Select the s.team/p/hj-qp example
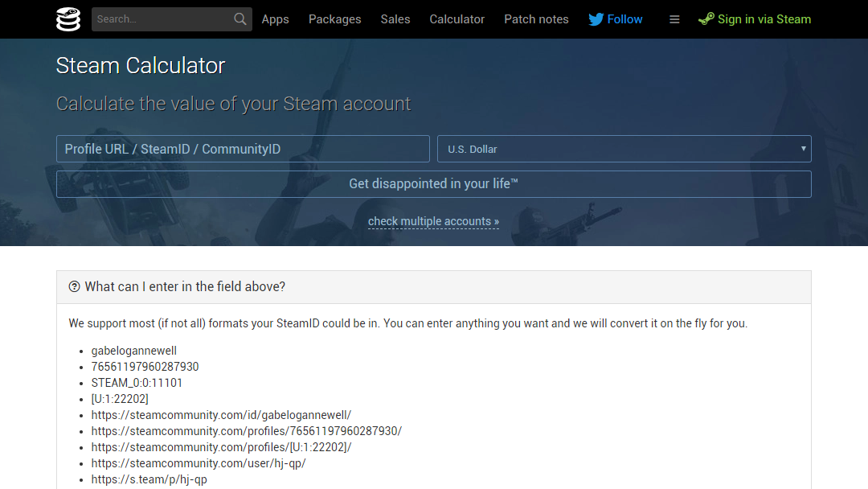Image resolution: width=868 pixels, height=489 pixels. point(149,479)
